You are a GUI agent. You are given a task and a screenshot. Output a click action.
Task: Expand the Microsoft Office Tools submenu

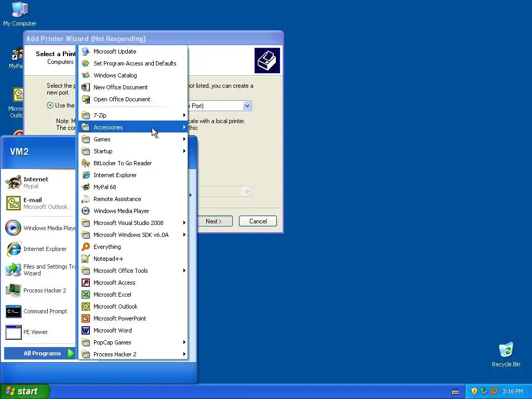click(x=133, y=271)
